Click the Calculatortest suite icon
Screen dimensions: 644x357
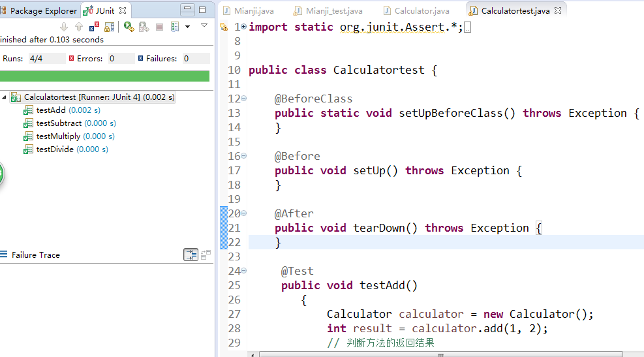coord(16,97)
